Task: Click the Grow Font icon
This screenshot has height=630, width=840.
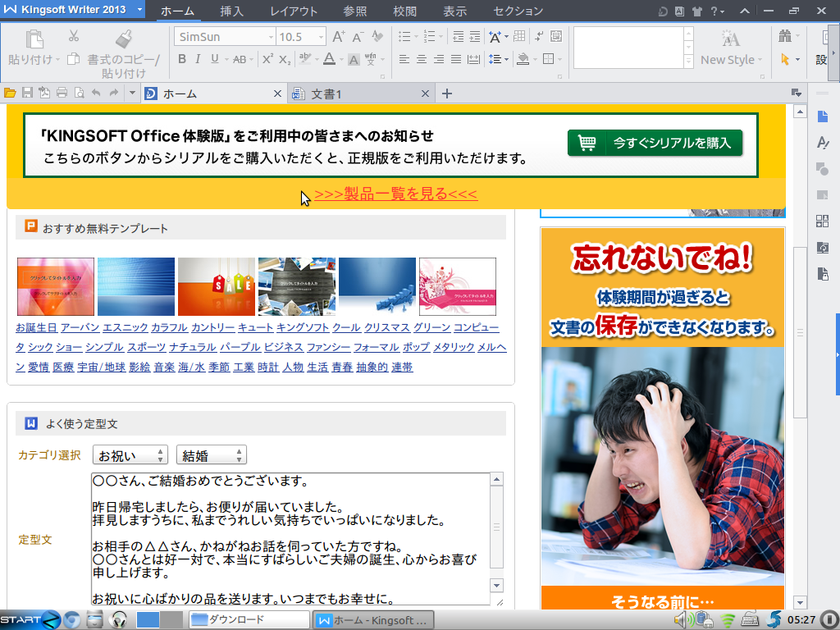Action: pyautogui.click(x=339, y=36)
